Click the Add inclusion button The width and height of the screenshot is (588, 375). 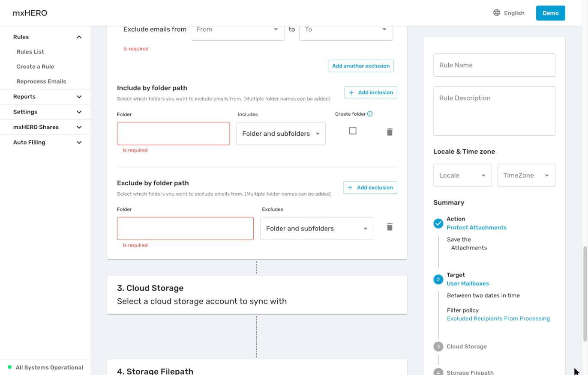pos(371,92)
